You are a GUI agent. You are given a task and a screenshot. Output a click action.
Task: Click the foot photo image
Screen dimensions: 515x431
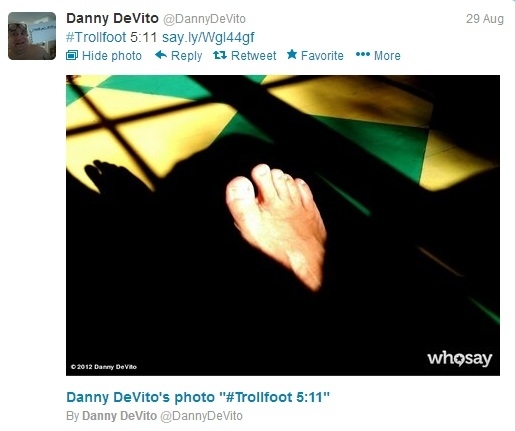[x=283, y=225]
